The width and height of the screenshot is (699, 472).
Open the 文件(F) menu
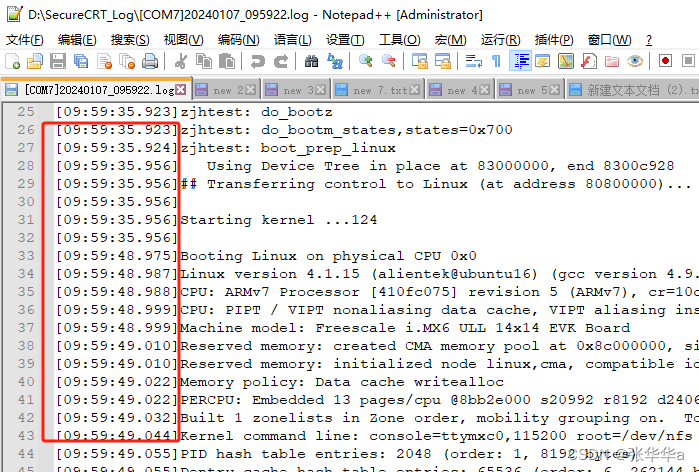click(25, 40)
